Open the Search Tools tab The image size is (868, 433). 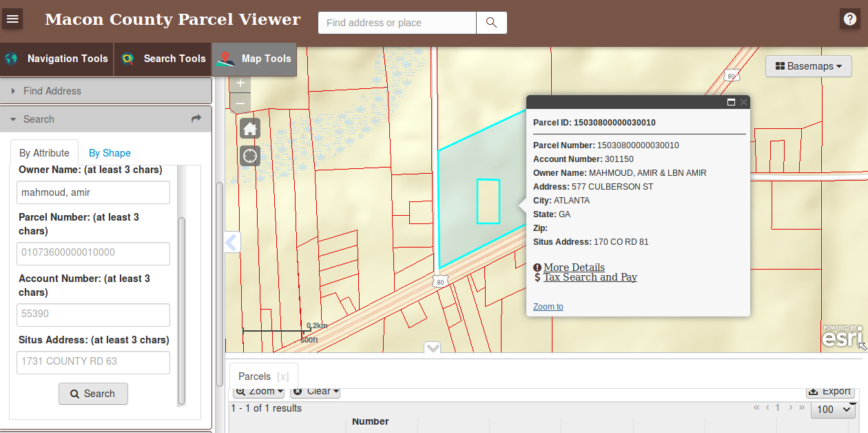click(x=163, y=59)
